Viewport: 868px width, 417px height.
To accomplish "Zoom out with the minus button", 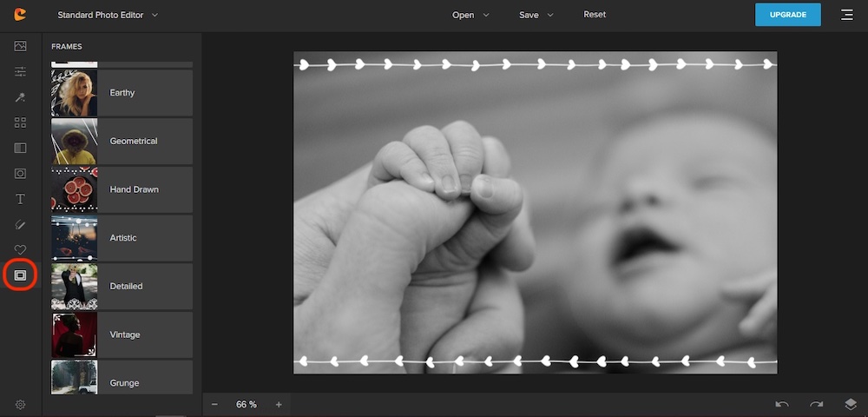I will (214, 404).
